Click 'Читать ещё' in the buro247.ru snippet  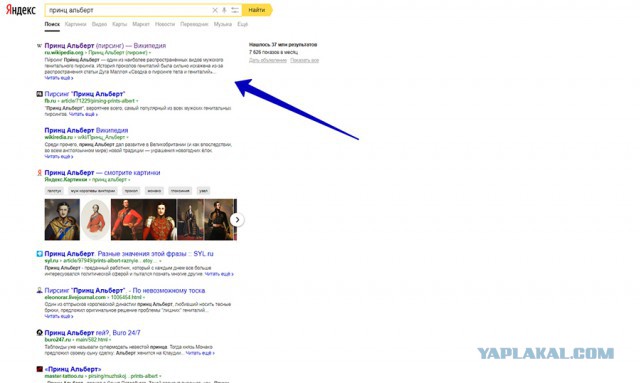[x=200, y=353]
